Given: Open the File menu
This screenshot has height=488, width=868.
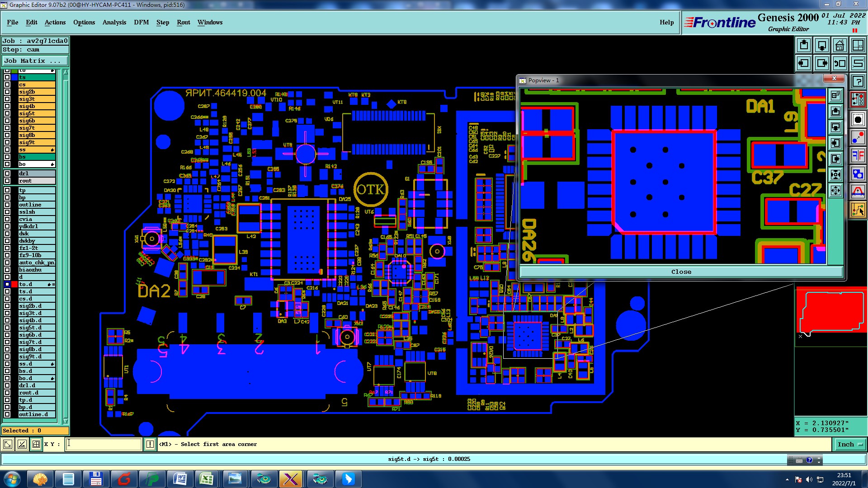Looking at the screenshot, I should coord(13,22).
